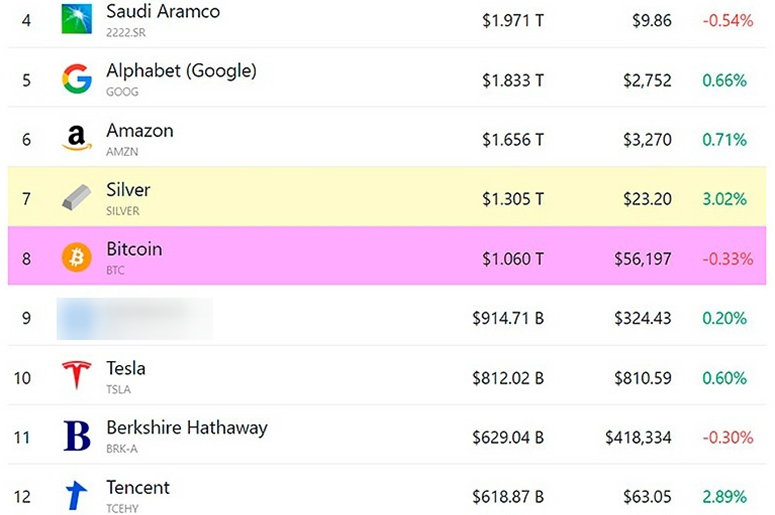The height and width of the screenshot is (515, 775).
Task: Open the Saudi Aramco company link
Action: pyautogui.click(x=163, y=12)
